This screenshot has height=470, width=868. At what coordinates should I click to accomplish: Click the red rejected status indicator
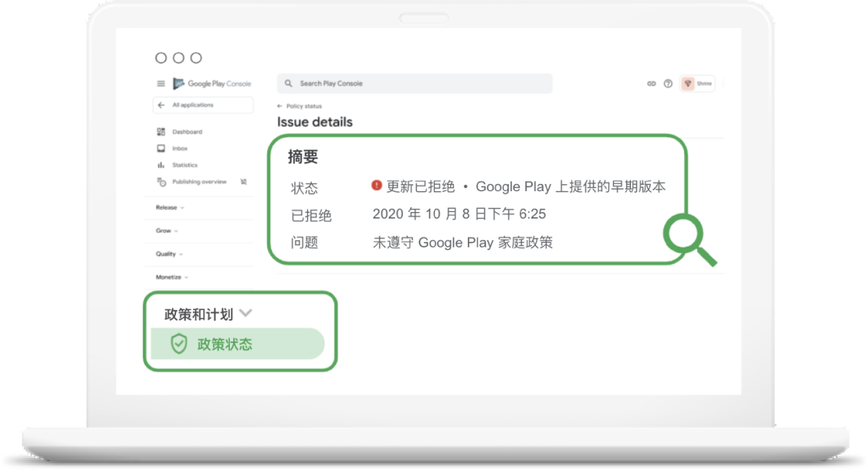point(377,186)
